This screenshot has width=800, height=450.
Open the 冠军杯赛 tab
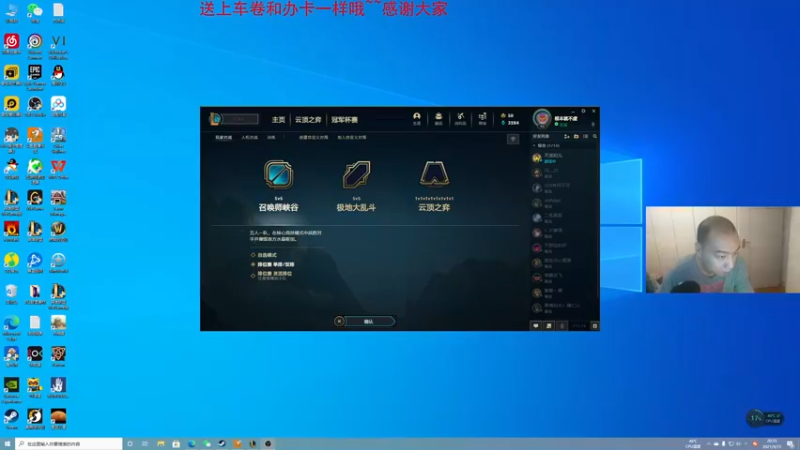coord(344,119)
